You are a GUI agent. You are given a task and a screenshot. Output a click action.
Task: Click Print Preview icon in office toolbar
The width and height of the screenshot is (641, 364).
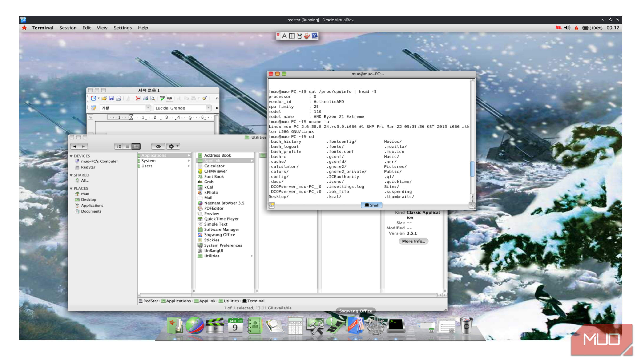point(152,98)
